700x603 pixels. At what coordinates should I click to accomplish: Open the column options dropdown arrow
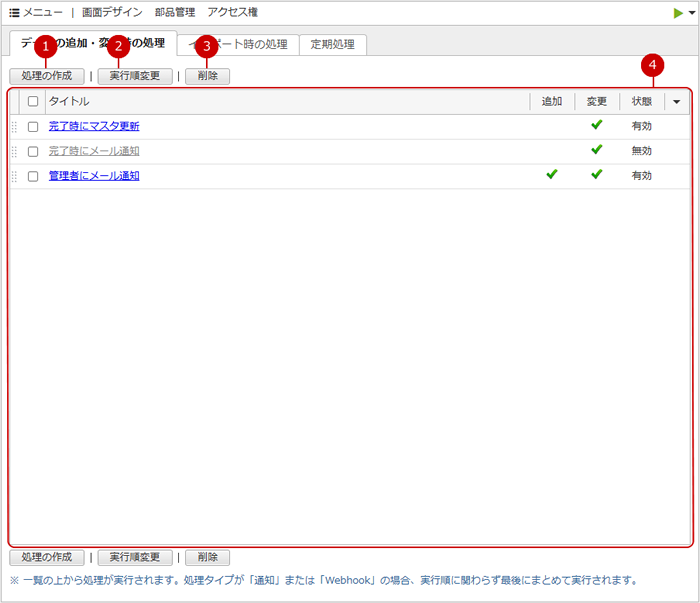[677, 102]
